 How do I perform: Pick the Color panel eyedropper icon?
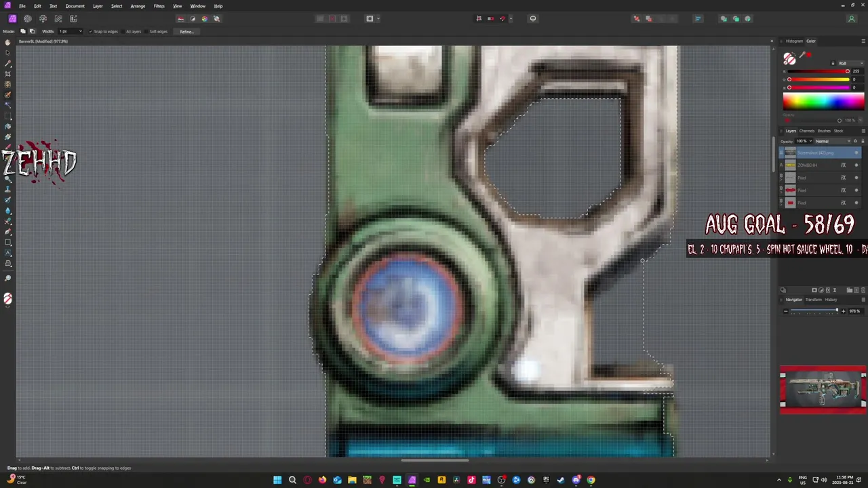(802, 55)
